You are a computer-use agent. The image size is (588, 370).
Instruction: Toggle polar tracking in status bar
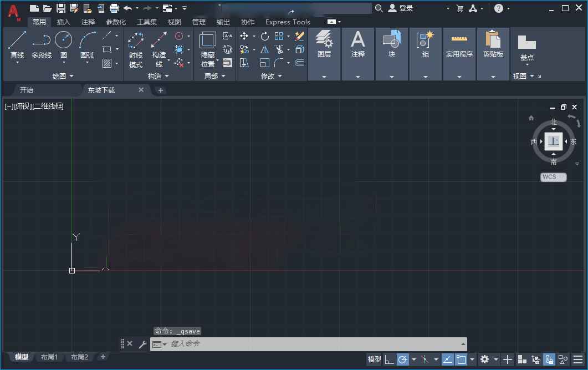click(x=402, y=359)
